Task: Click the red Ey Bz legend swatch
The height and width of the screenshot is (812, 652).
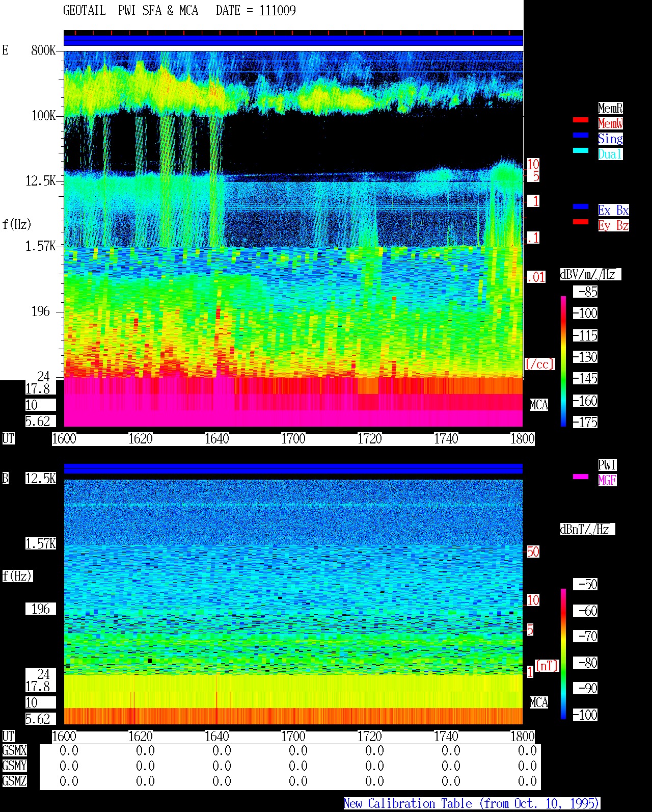Action: click(581, 222)
